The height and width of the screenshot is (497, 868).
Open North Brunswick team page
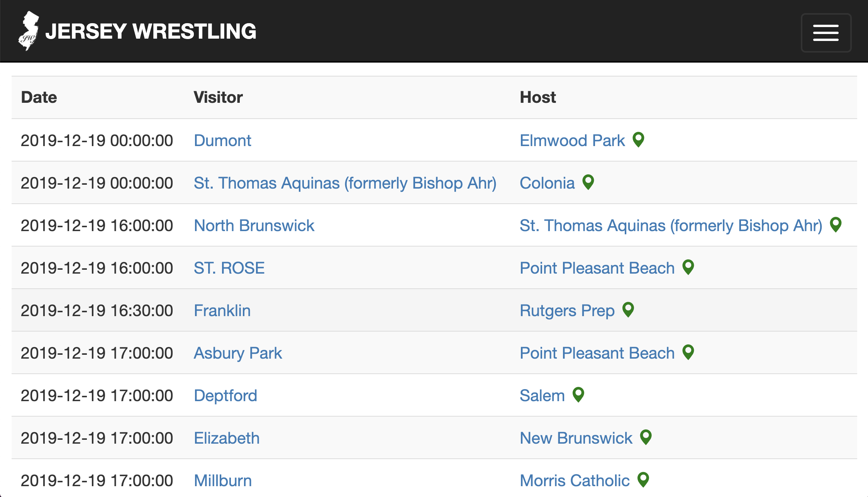pyautogui.click(x=254, y=225)
